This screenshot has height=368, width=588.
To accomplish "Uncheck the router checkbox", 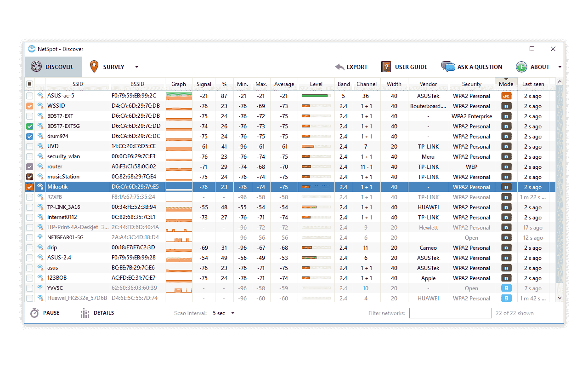I will tap(29, 167).
